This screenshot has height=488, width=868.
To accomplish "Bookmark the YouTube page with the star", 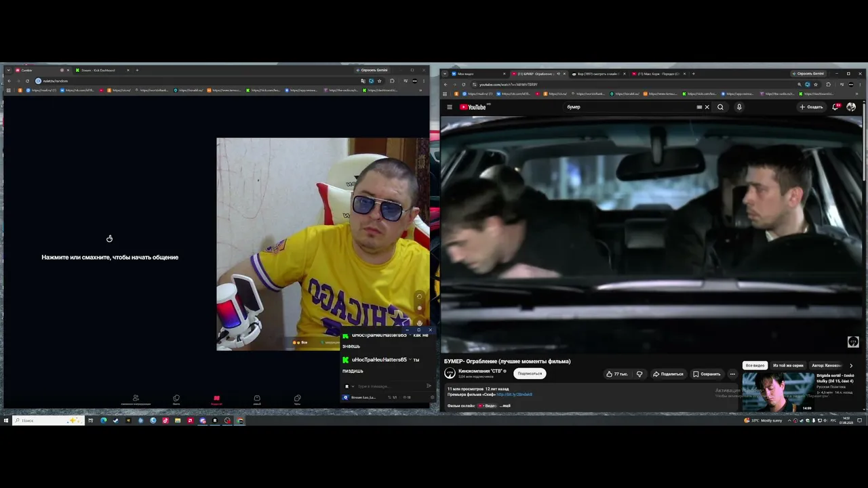I will coord(816,85).
